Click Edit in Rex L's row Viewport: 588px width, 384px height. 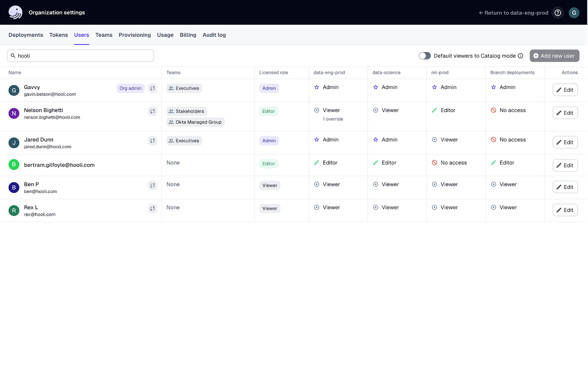pos(566,211)
